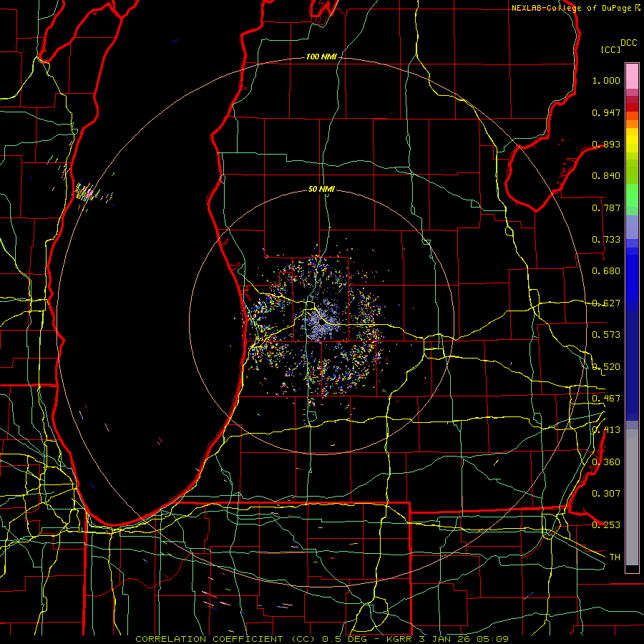Click the 1.000 legend value
This screenshot has width=644, height=644.
tap(606, 80)
